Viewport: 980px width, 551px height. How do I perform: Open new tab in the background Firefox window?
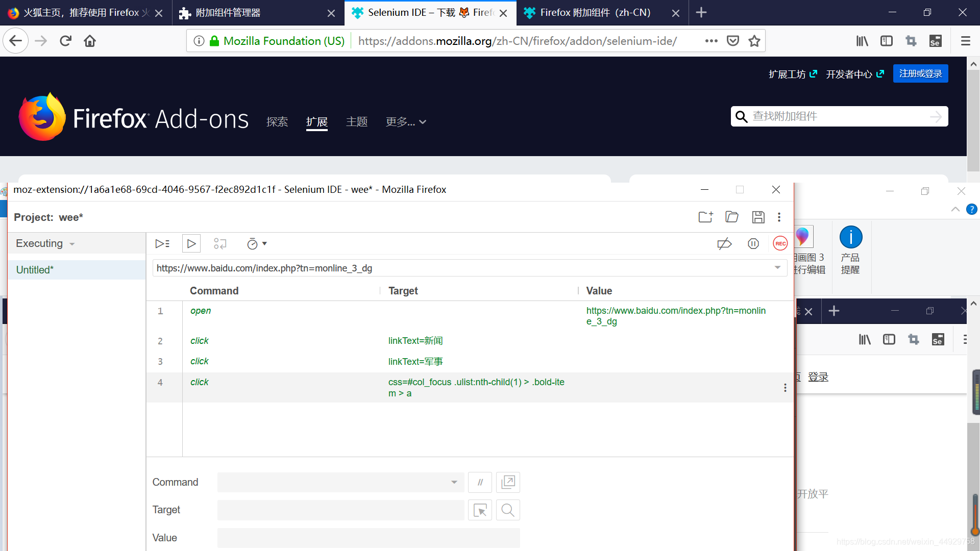[834, 311]
